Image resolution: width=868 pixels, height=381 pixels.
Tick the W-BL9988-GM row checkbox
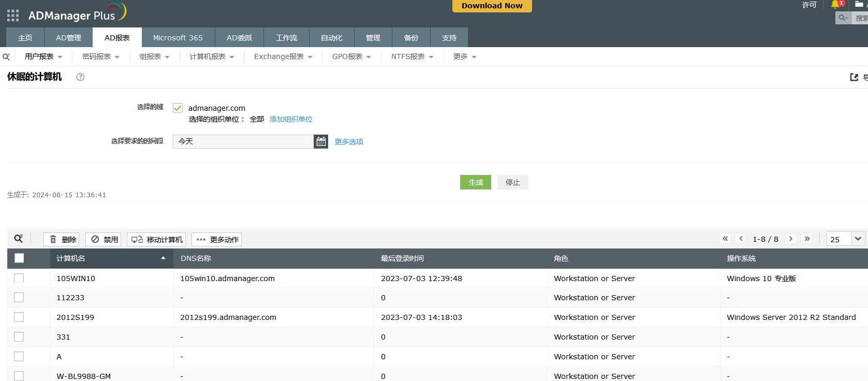pos(19,376)
